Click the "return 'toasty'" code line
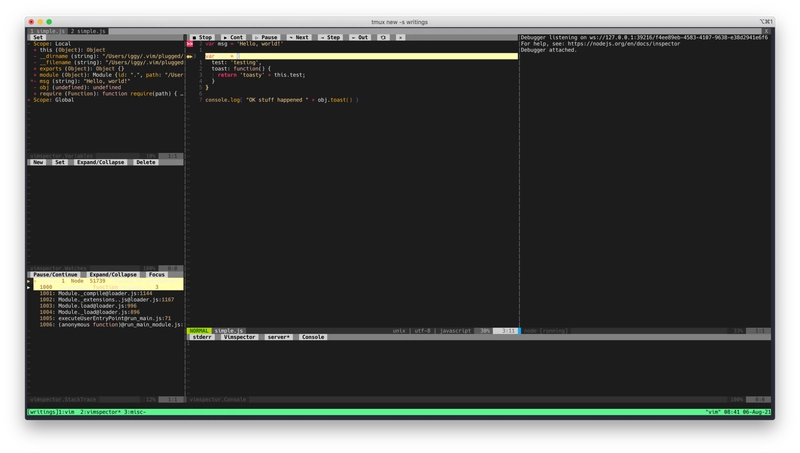 pos(261,75)
